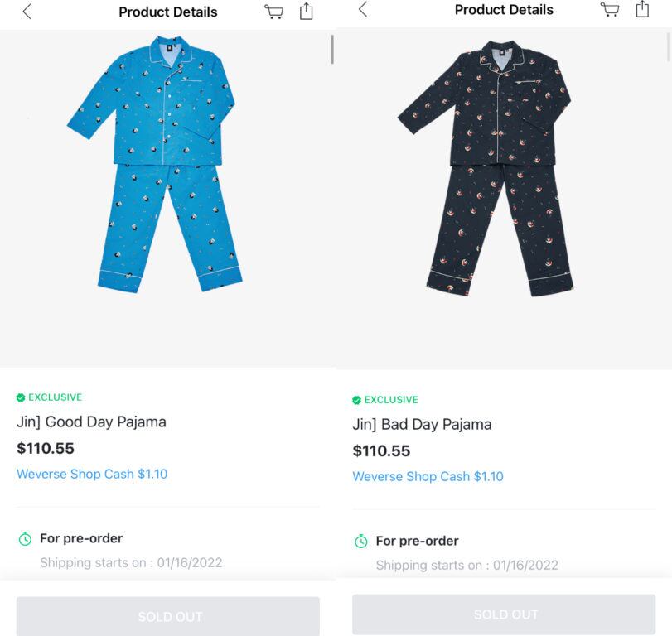Select Jin] Bad Day Pajama title

point(422,424)
